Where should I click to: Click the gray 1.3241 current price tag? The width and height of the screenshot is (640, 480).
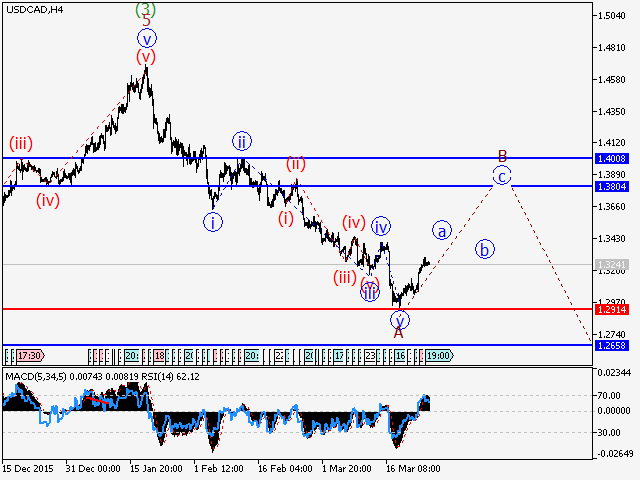coord(611,264)
